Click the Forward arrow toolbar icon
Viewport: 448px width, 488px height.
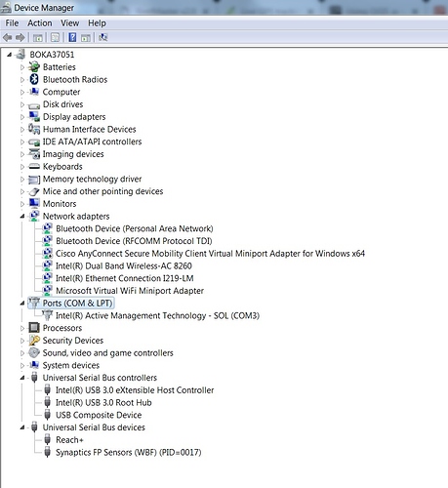(x=20, y=38)
